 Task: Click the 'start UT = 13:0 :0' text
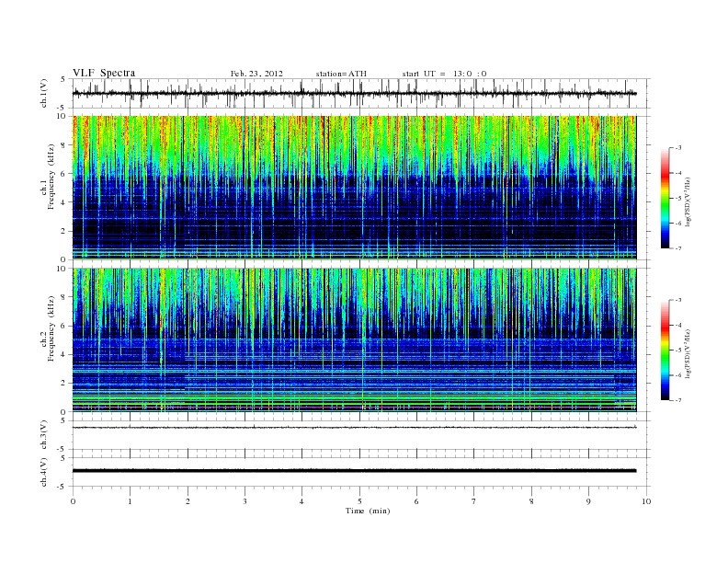point(444,74)
